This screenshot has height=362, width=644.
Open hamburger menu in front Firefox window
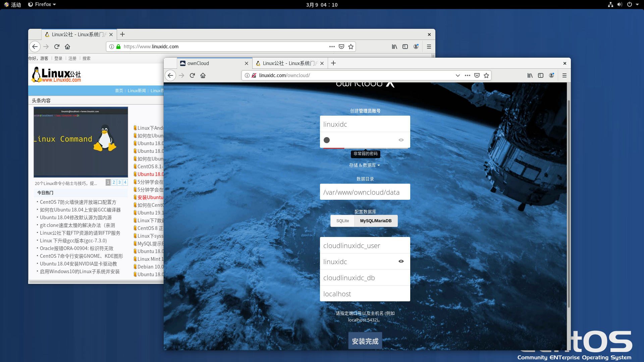click(565, 75)
